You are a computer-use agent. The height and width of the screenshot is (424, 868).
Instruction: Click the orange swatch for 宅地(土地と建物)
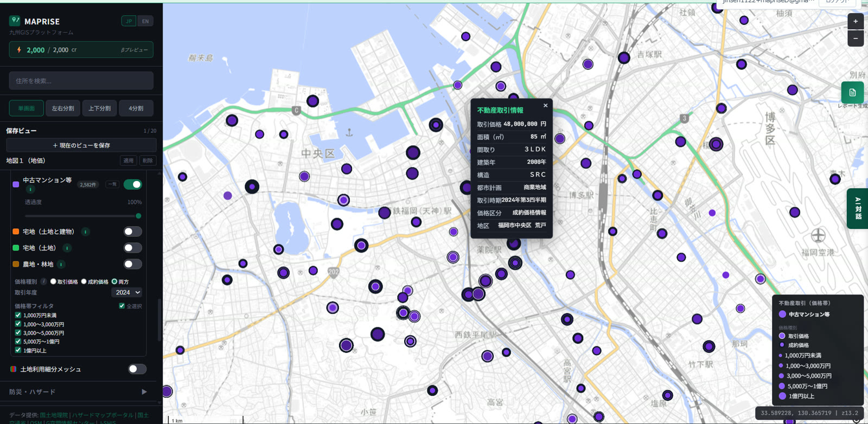coord(16,232)
